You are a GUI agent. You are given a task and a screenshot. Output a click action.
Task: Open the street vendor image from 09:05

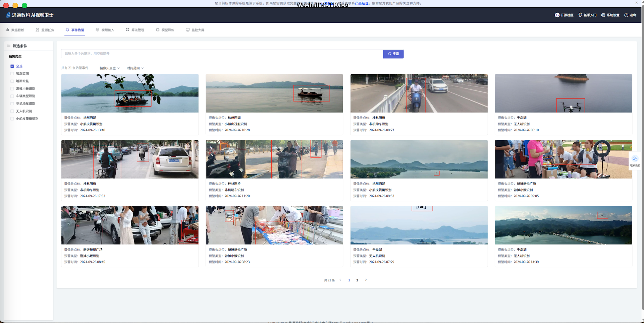(563, 159)
